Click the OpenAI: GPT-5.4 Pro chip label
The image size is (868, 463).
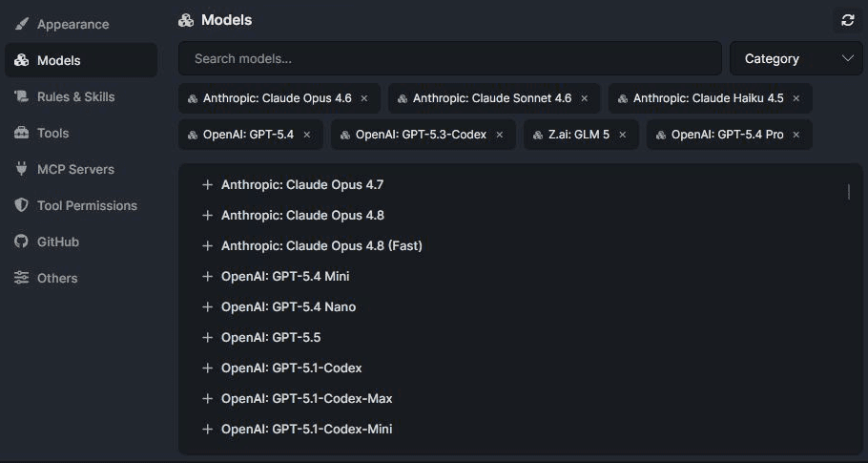coord(728,135)
